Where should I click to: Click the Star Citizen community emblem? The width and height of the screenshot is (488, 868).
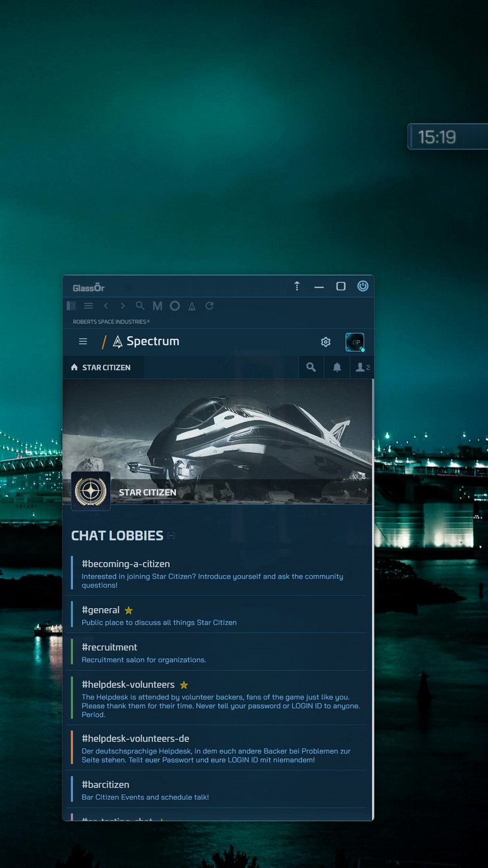click(x=91, y=491)
